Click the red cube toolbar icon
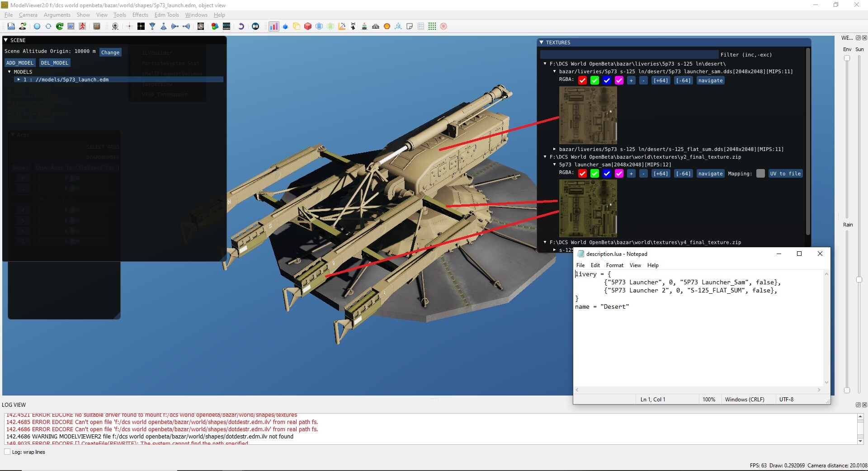This screenshot has width=868, height=471. point(308,26)
